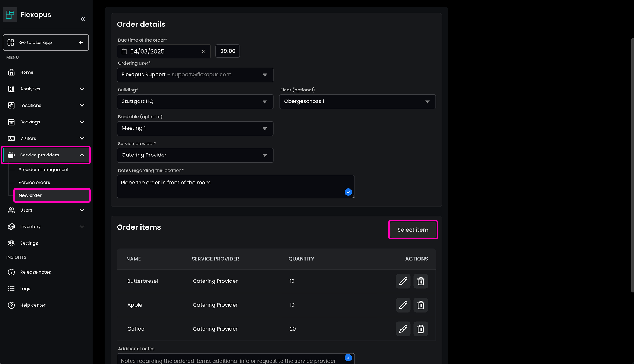
Task: Click the Flexopus logo icon
Action: tap(10, 15)
